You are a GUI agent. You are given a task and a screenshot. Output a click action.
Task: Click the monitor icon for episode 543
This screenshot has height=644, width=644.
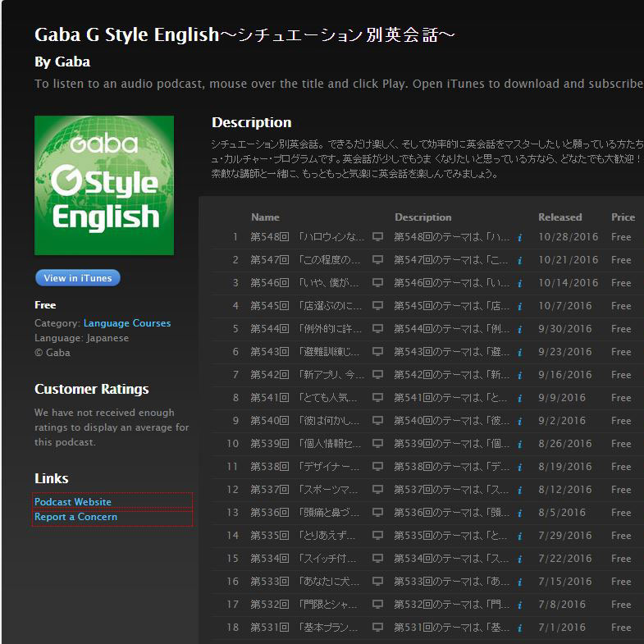(x=377, y=352)
